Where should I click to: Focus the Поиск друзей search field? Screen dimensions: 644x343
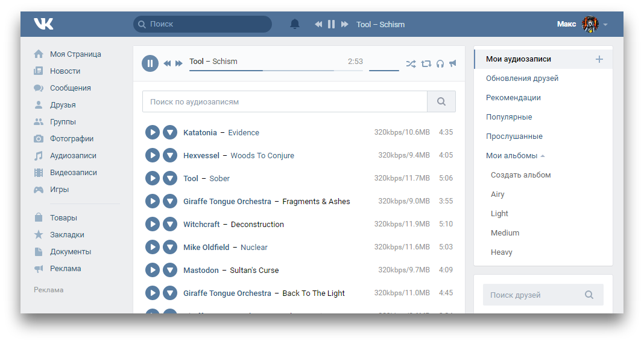[534, 295]
